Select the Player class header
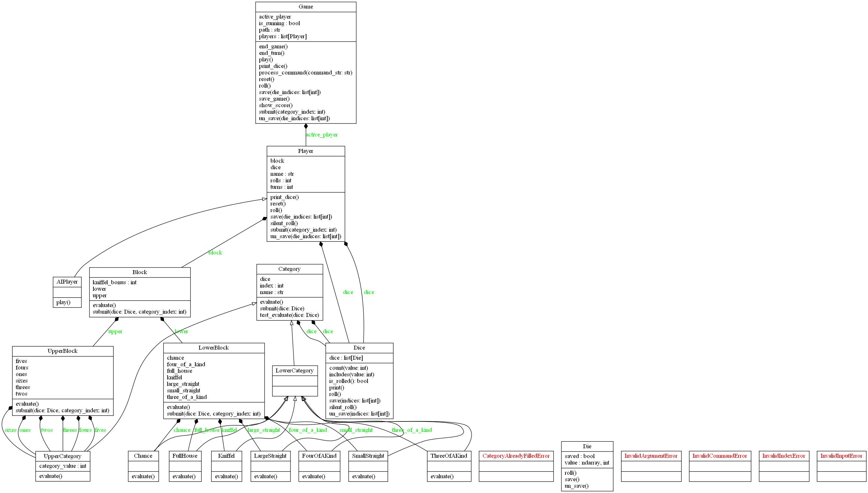 pyautogui.click(x=305, y=151)
